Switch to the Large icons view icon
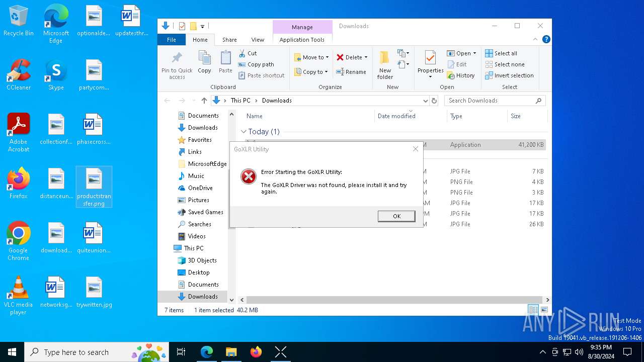 pyautogui.click(x=544, y=310)
